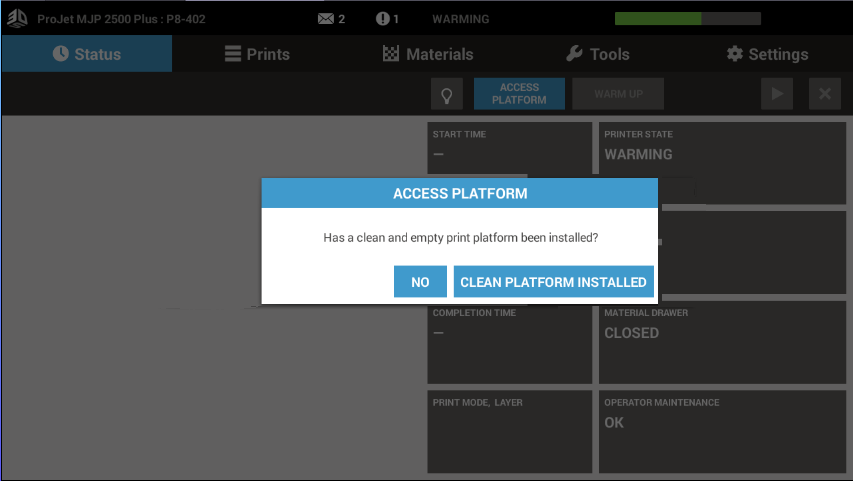The image size is (853, 481).
Task: Go to the Materials tab
Action: 428,54
